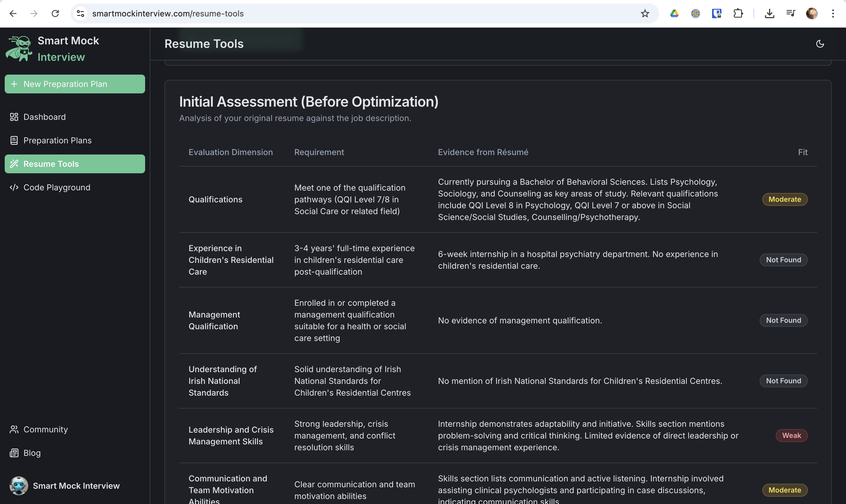Click the Dashboard grid icon
The image size is (846, 504).
[14, 117]
